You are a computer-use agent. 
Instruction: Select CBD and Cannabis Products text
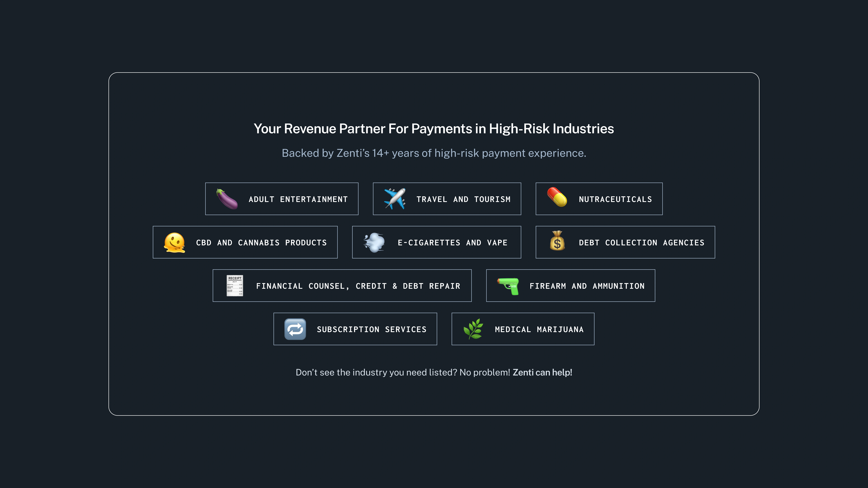click(x=261, y=243)
